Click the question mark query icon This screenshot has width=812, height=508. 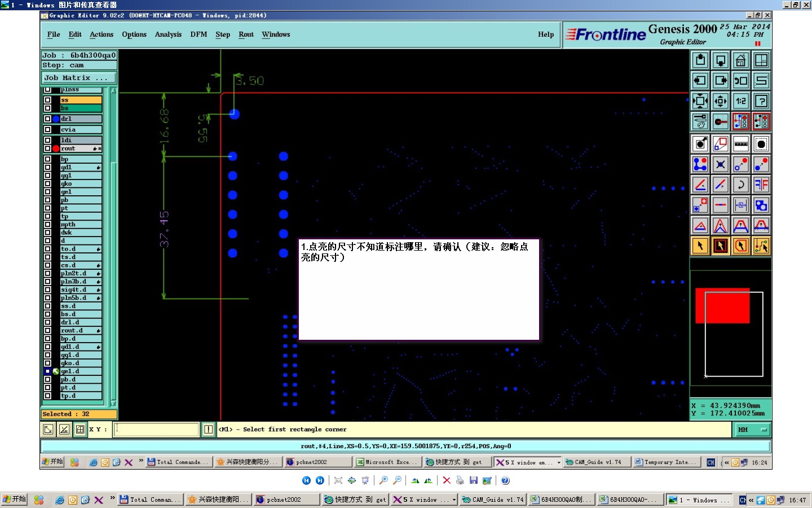(x=761, y=101)
